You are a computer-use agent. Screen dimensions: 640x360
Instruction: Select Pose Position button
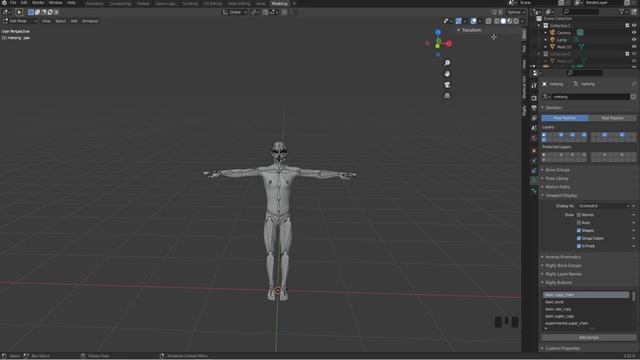pos(565,118)
